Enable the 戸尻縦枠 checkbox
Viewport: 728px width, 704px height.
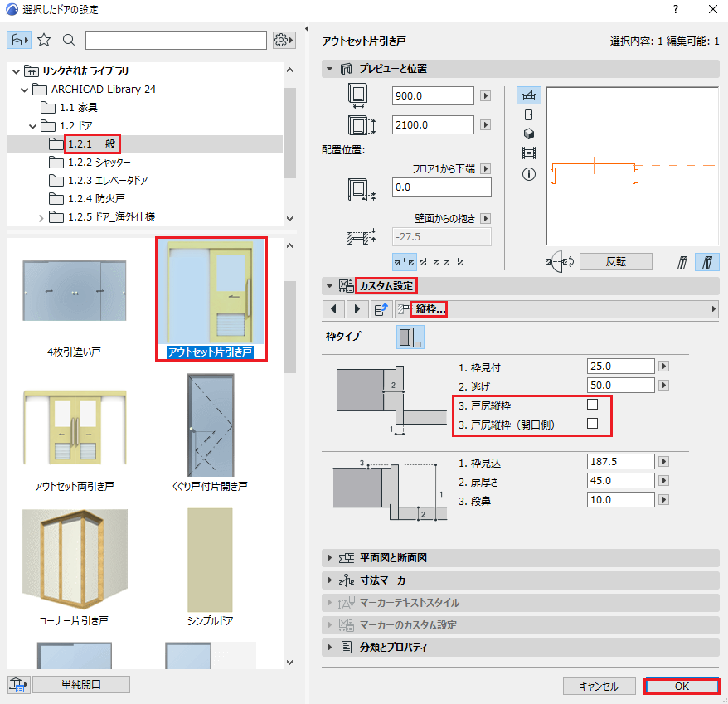click(592, 405)
